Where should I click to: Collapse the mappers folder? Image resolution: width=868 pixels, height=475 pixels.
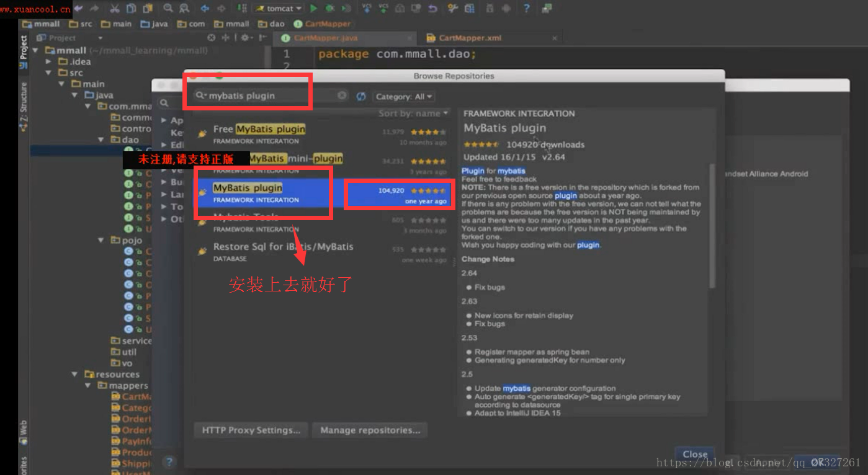[x=89, y=385]
